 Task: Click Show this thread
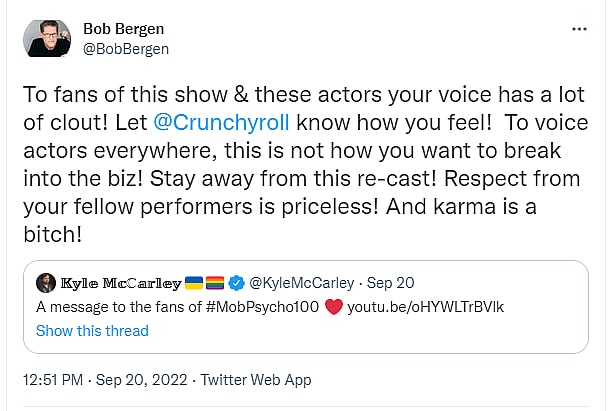(92, 331)
